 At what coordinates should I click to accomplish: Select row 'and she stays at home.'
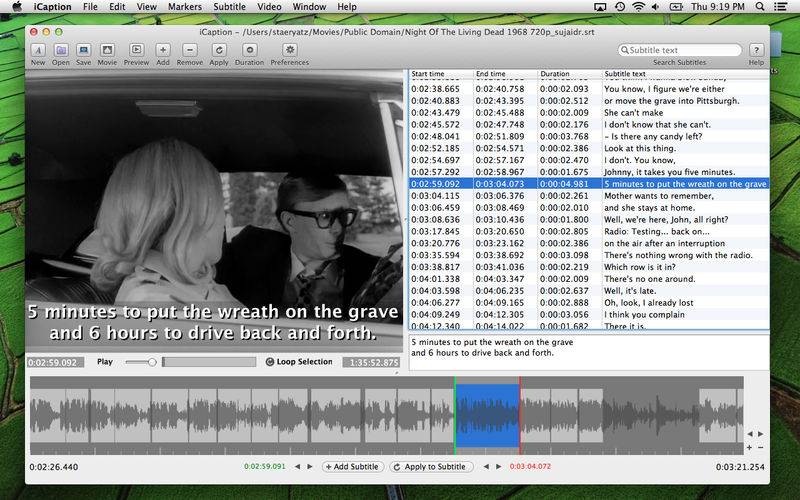(x=589, y=208)
